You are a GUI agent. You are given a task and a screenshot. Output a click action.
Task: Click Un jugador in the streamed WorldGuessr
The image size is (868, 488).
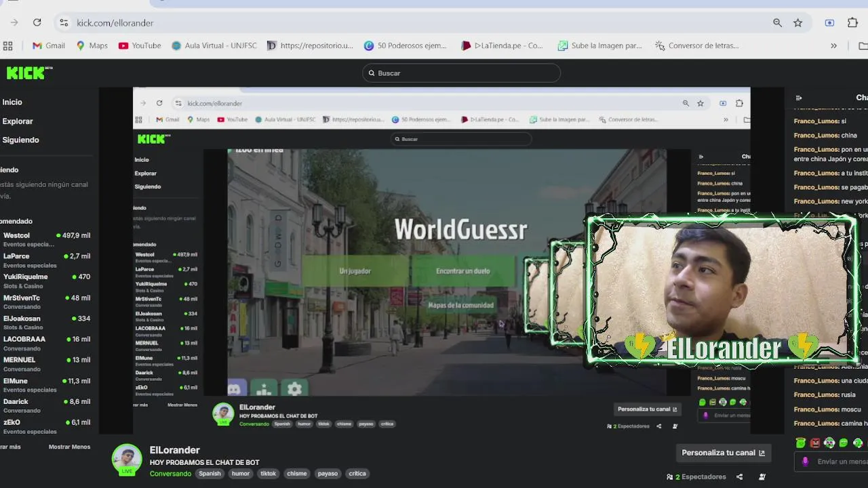(355, 271)
